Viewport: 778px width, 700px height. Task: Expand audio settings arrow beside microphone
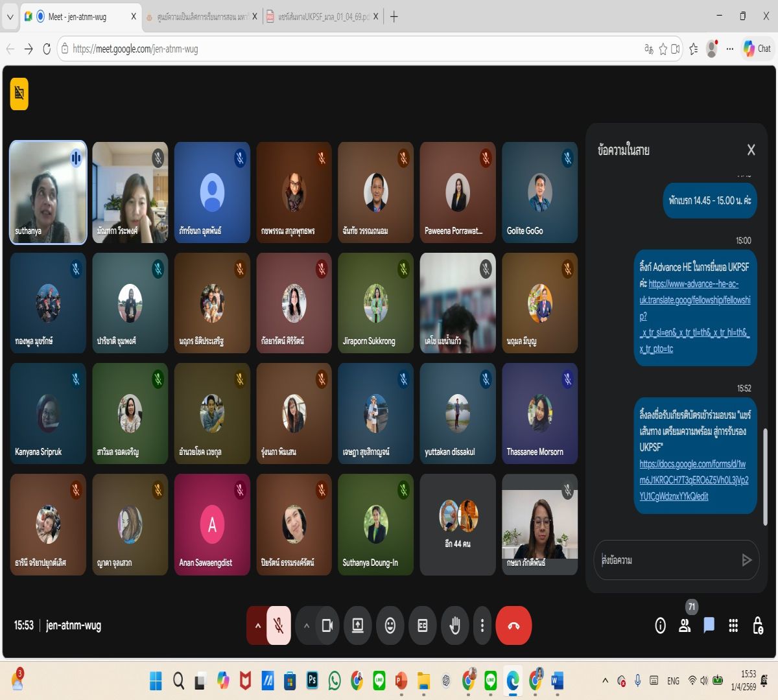point(257,625)
